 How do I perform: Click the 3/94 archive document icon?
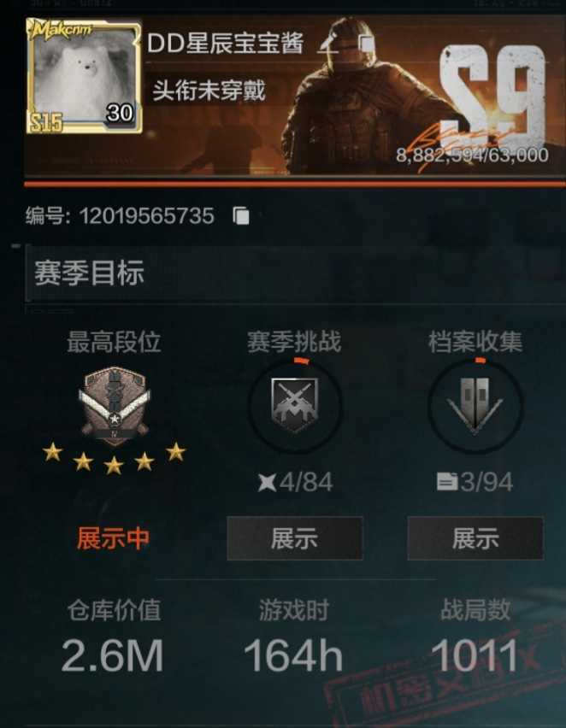pos(447,481)
